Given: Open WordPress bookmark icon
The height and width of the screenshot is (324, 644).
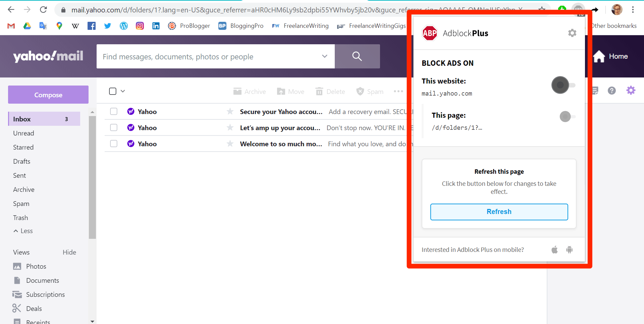Looking at the screenshot, I should [124, 26].
